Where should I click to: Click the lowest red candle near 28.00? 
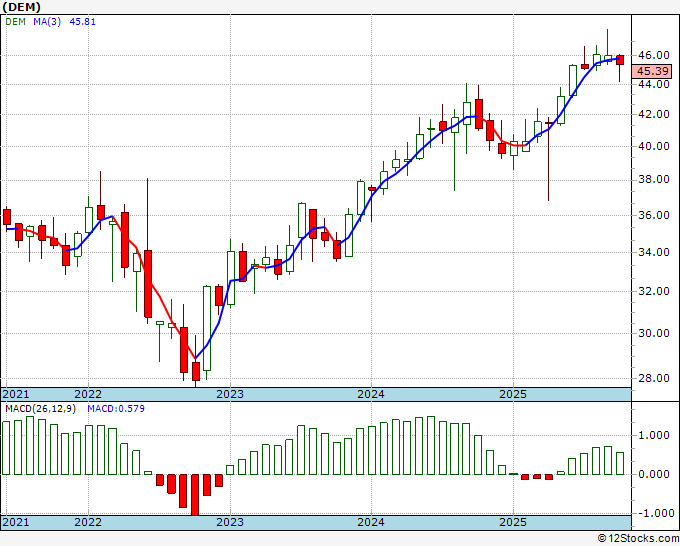tap(196, 372)
